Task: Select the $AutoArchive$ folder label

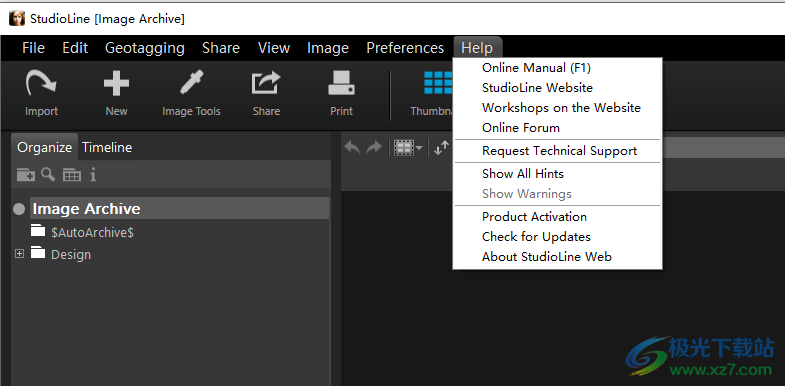Action: (93, 232)
